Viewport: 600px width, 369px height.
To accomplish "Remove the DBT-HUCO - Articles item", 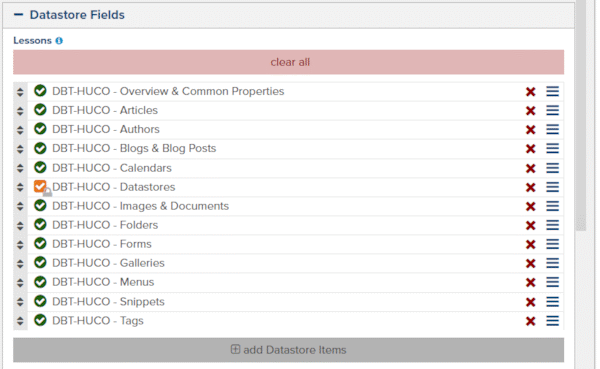I will pos(530,111).
